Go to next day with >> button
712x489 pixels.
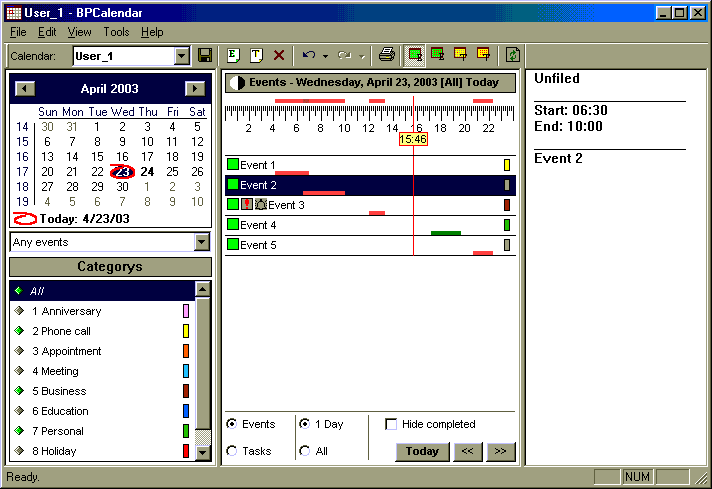tap(501, 451)
